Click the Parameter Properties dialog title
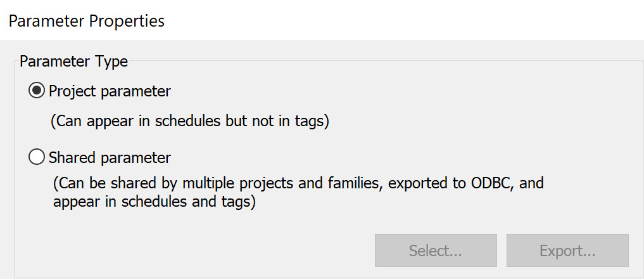The image size is (644, 279). click(x=86, y=21)
